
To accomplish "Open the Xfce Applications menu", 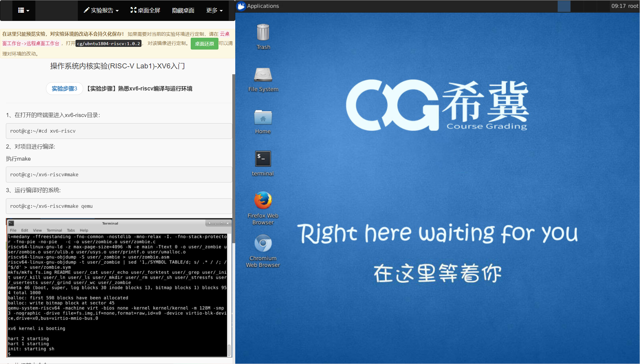I will click(258, 6).
